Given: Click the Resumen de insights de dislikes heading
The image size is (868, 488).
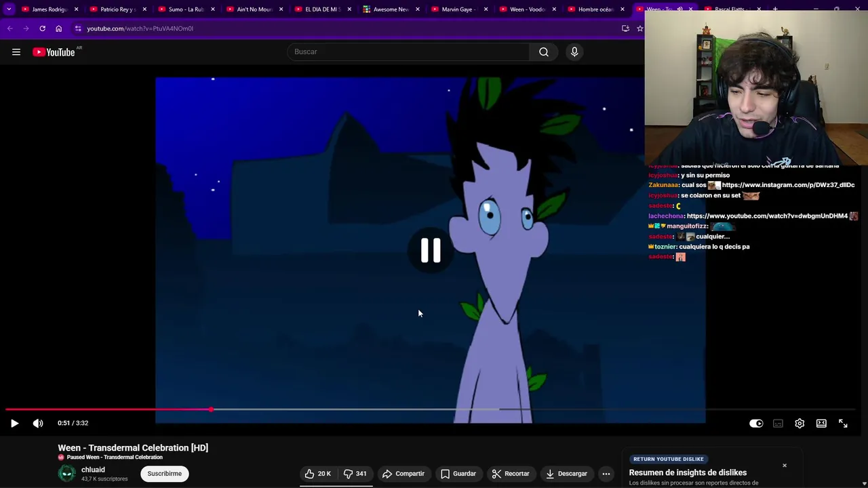Looking at the screenshot, I should [x=688, y=472].
